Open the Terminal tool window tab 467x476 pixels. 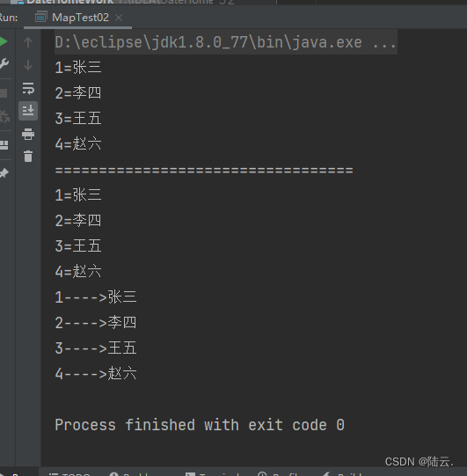[x=213, y=473]
